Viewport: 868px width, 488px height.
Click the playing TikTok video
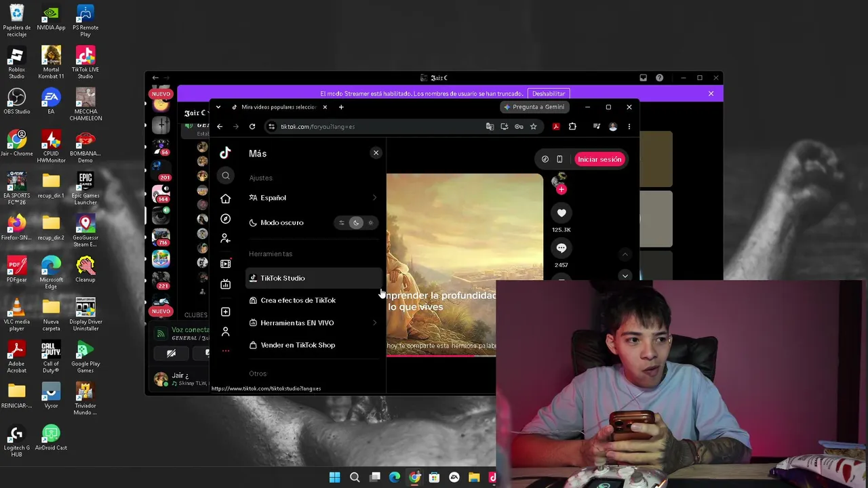tap(465, 264)
